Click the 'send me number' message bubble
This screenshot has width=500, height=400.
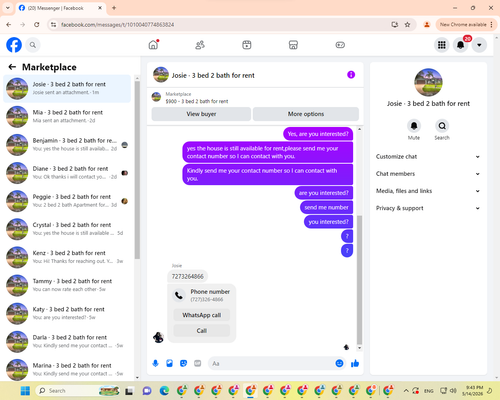tap(326, 207)
